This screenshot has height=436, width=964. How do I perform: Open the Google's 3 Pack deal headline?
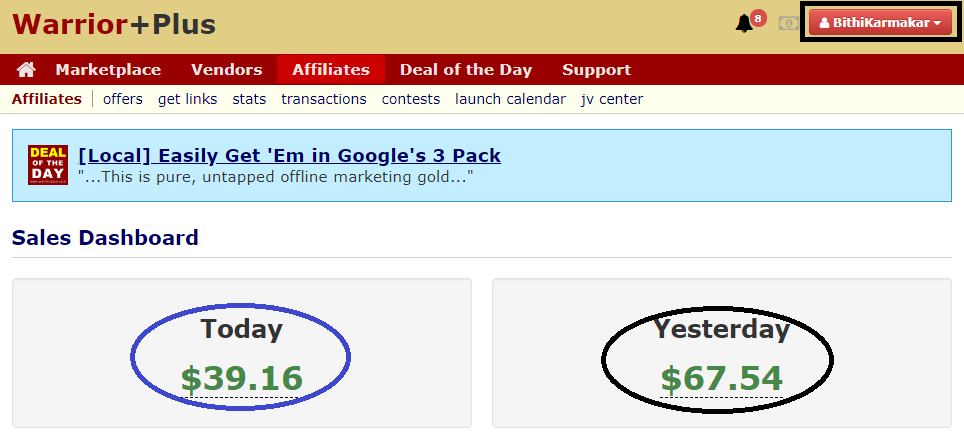[290, 156]
